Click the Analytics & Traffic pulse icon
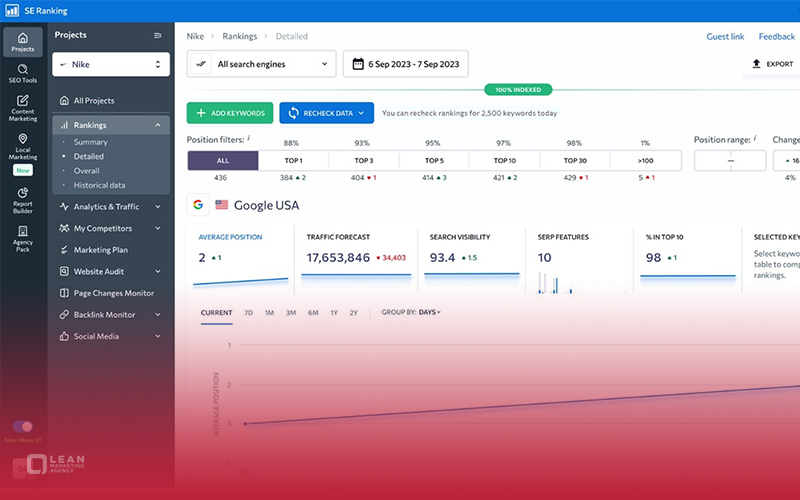The image size is (800, 500). coord(64,207)
